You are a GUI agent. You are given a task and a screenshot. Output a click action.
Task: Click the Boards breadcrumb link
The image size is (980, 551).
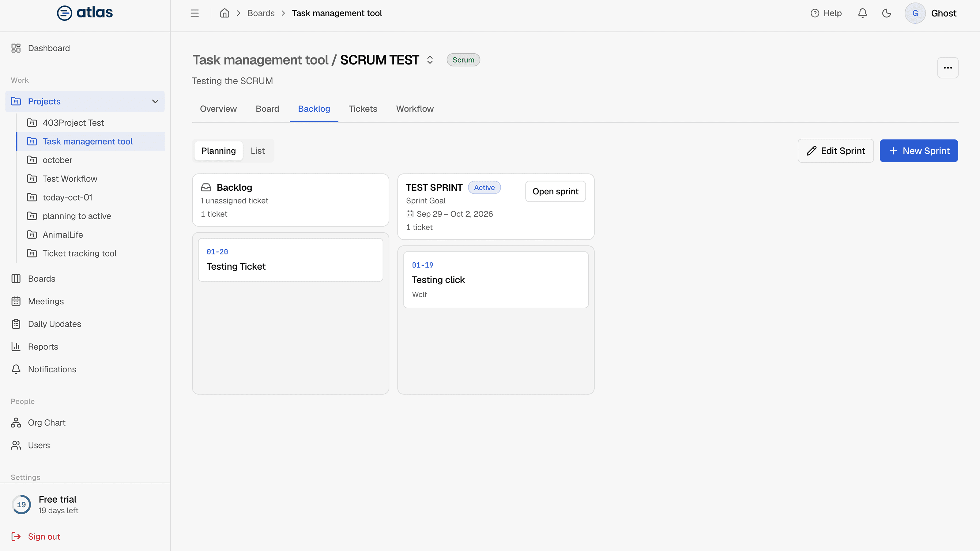[x=261, y=13]
